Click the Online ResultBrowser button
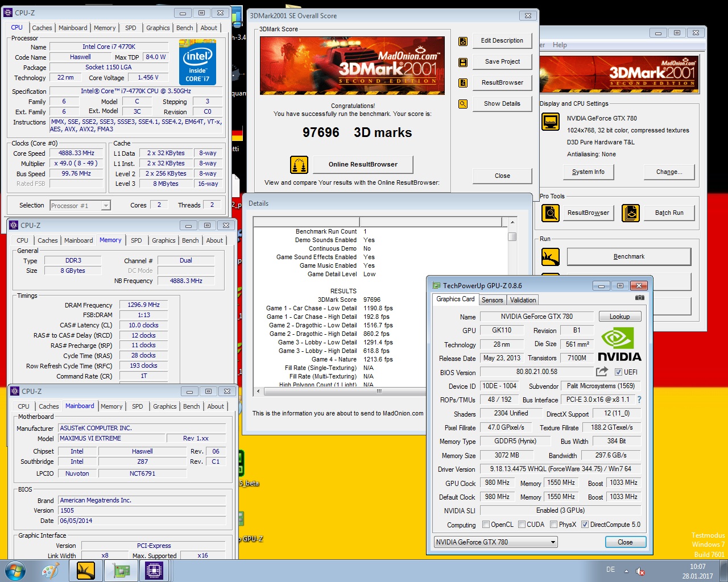This screenshot has width=728, height=582. click(x=363, y=164)
